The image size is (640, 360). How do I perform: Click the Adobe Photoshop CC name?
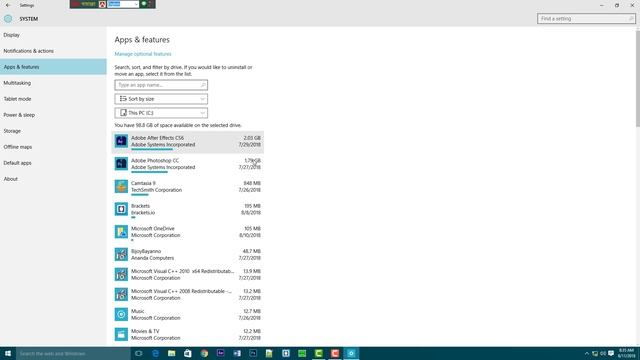click(x=155, y=160)
